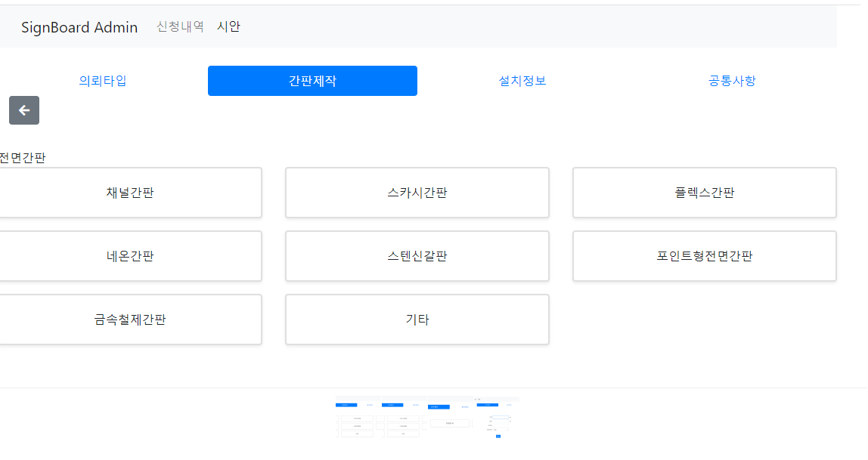Pick the 플렉스간판 option
This screenshot has width=868, height=460.
click(704, 193)
